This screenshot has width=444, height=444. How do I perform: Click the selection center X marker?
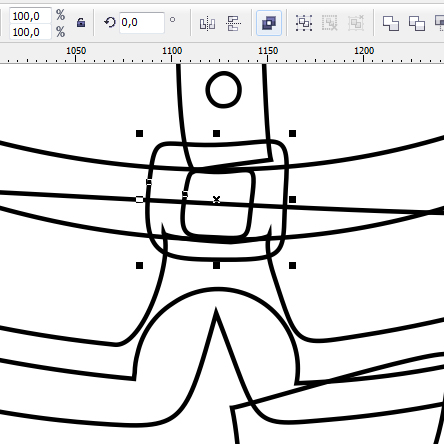coord(216,199)
